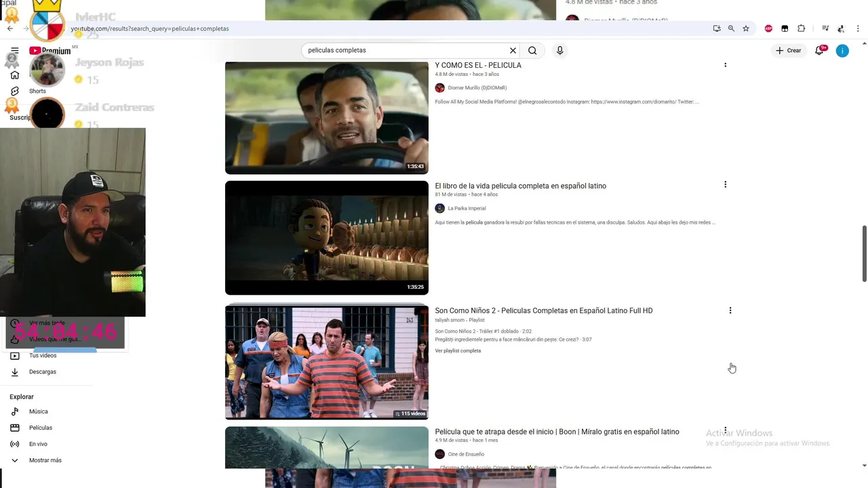Bookmark this page with the star
The width and height of the screenshot is (868, 488).
[x=746, y=28]
